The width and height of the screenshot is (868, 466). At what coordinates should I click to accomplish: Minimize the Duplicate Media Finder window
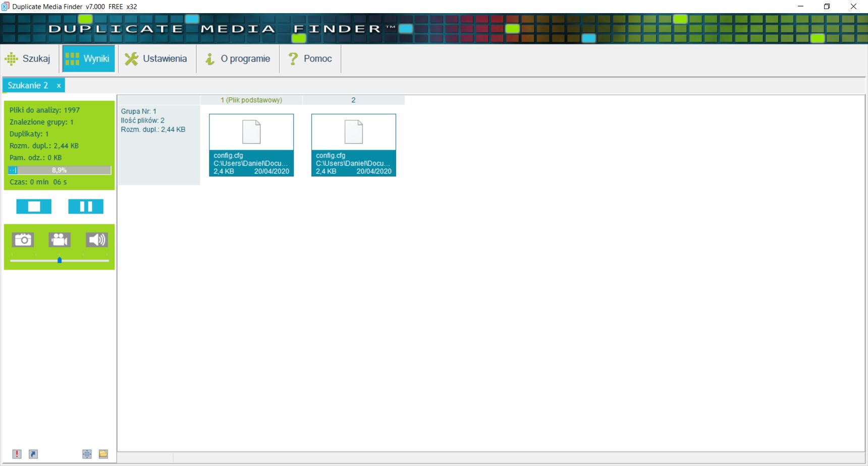[800, 7]
